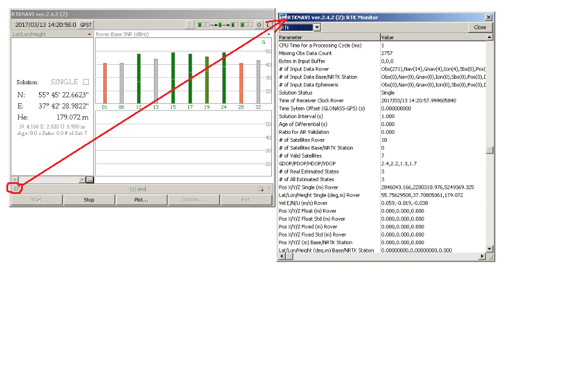Click the Value column header
The height and width of the screenshot is (368, 588).
[x=432, y=37]
